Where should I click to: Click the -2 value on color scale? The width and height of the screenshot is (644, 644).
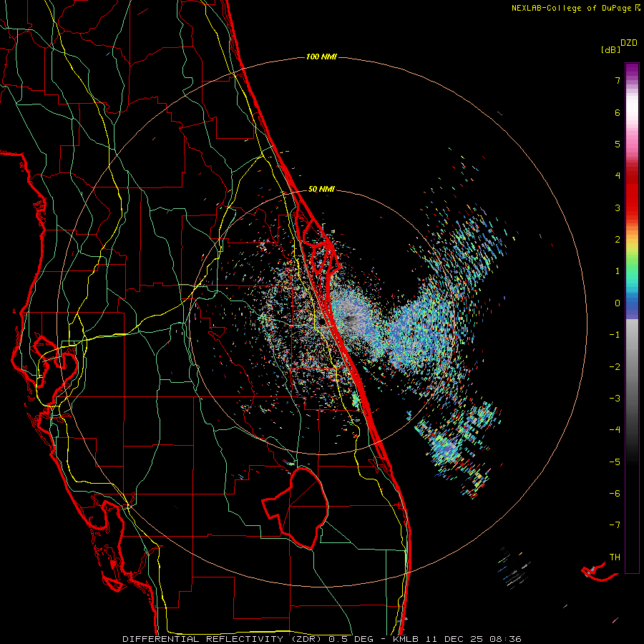coord(615,367)
